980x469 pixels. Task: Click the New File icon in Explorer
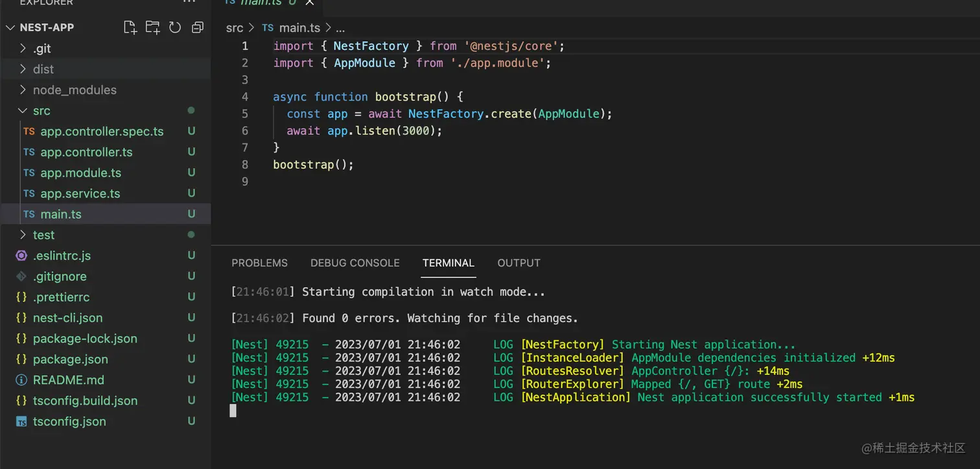pos(130,27)
